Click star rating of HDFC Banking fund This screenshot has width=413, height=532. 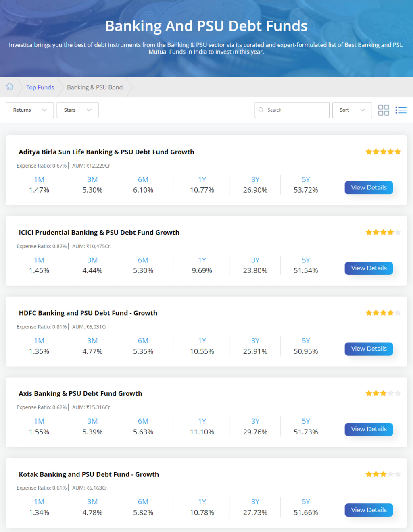383,313
